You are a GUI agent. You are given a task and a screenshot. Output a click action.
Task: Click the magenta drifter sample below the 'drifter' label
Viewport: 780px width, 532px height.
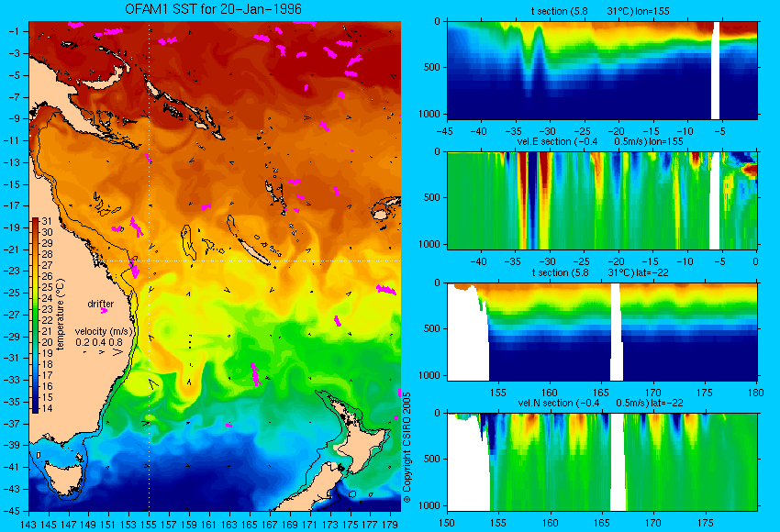[x=104, y=311]
